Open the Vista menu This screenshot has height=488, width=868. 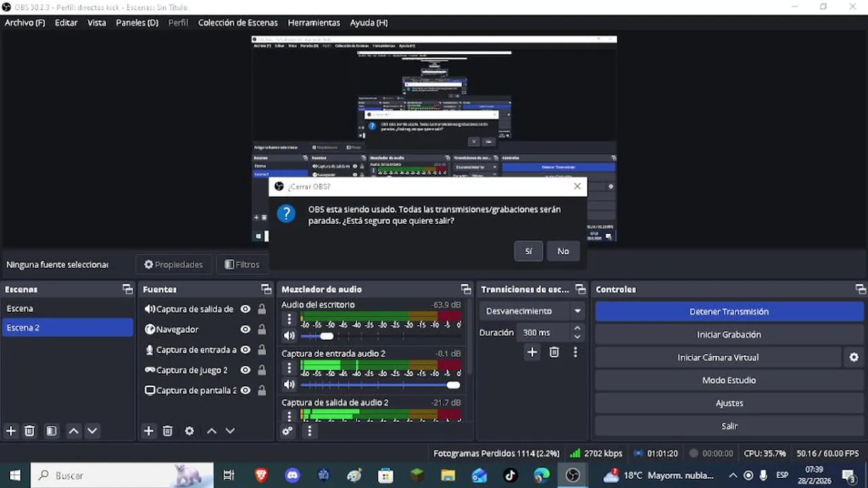pyautogui.click(x=97, y=22)
